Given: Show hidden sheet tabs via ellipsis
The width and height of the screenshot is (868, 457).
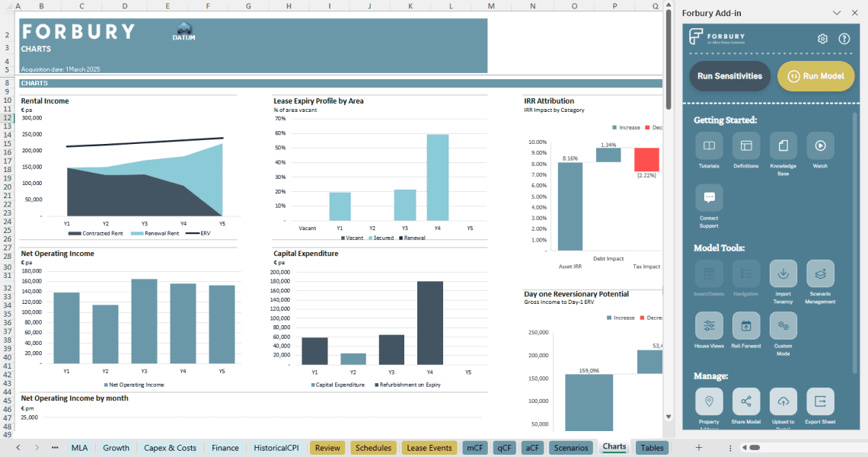Looking at the screenshot, I should 55,448.
